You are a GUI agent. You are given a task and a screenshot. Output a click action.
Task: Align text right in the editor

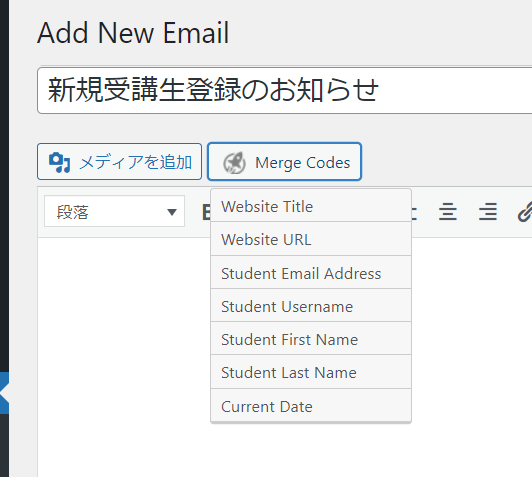pyautogui.click(x=488, y=212)
